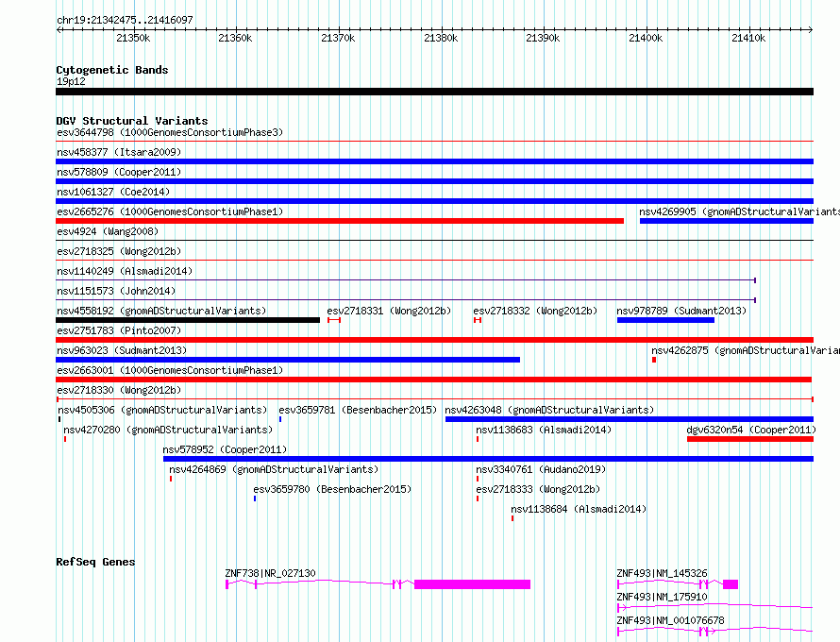
Task: Open the ZNF738|NR_027130 gene label
Action: [270, 573]
